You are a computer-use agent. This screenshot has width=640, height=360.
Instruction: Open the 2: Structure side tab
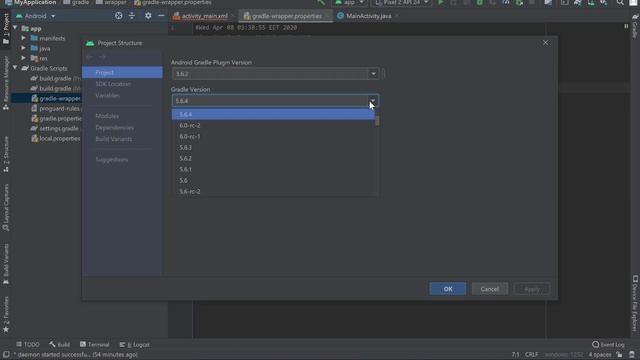(6, 153)
